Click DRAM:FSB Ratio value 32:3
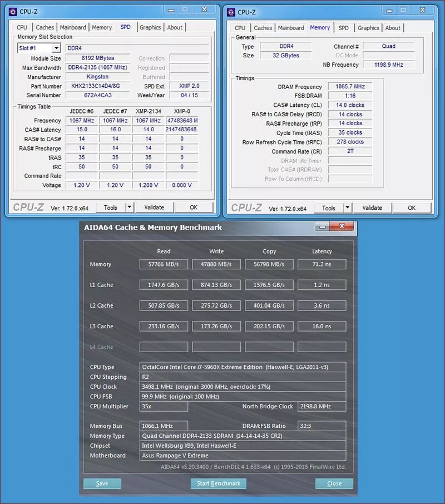Screen dimensions: 445x504 [322, 426]
